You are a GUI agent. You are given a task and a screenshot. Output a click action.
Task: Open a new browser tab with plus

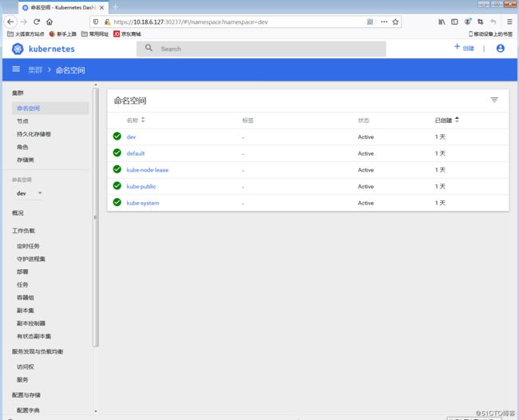(x=116, y=7)
